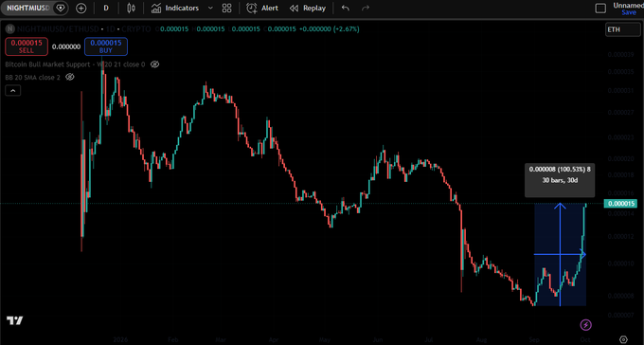Click the red SELL button

[x=27, y=46]
